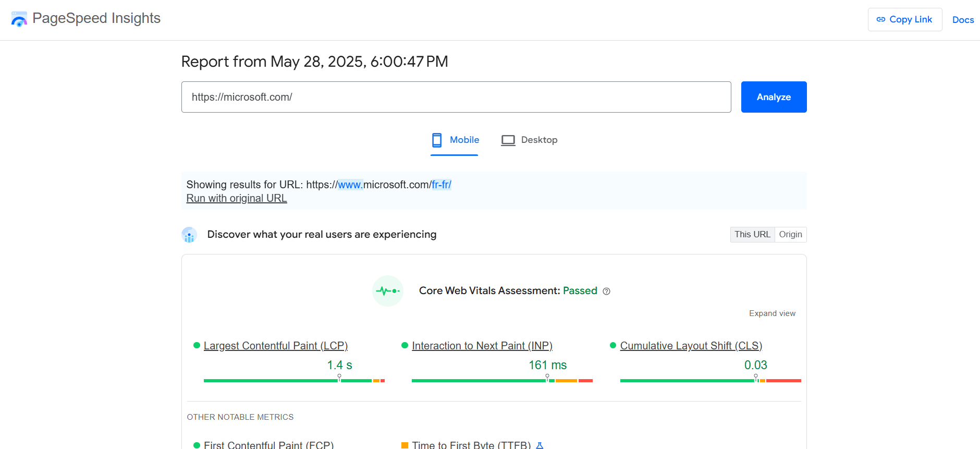The height and width of the screenshot is (449, 980).
Task: Open Cumulative Layout Shift (CLS) link
Action: [x=691, y=346]
